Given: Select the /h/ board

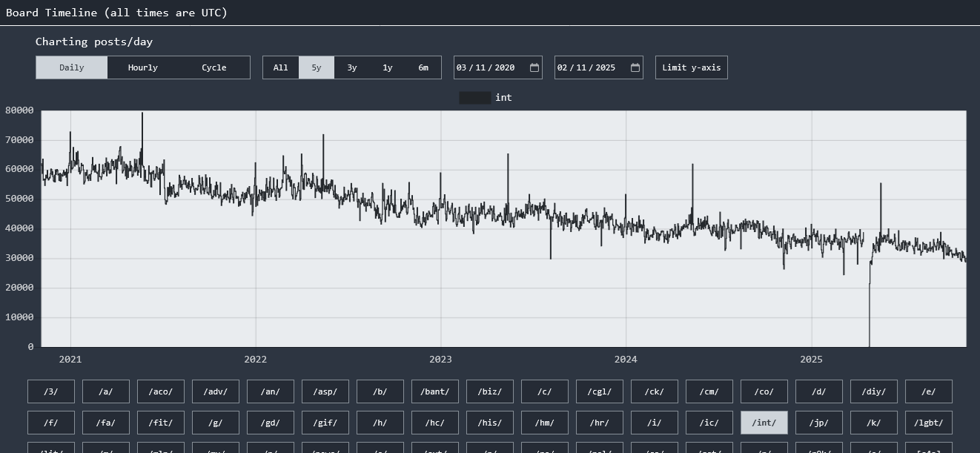Looking at the screenshot, I should (x=380, y=423).
